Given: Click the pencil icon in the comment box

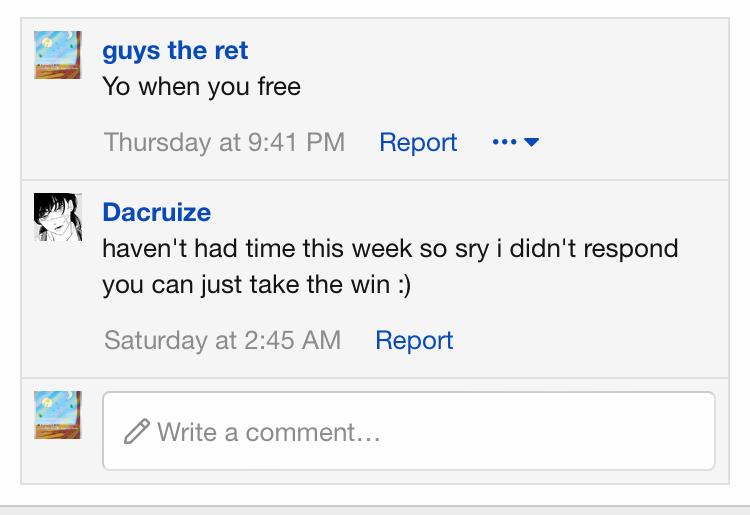Looking at the screenshot, I should pos(136,432).
